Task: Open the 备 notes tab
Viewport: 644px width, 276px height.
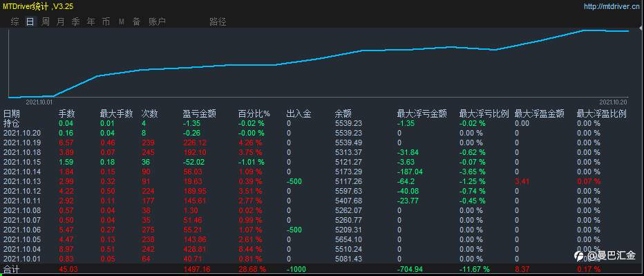Action: coord(136,22)
